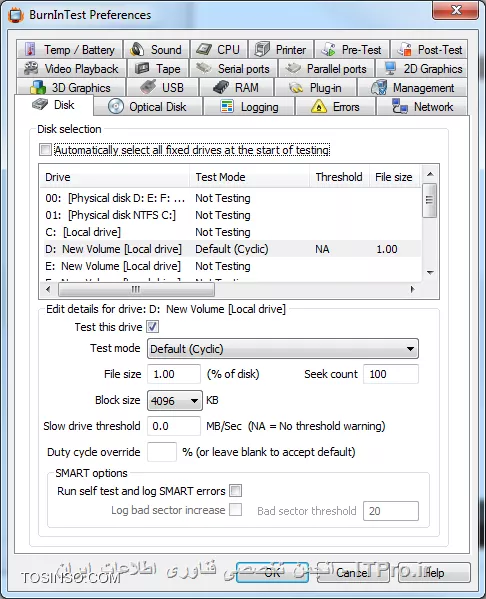Click the Duty cycle override field
Viewport: 486px width, 599px height.
[x=162, y=452]
